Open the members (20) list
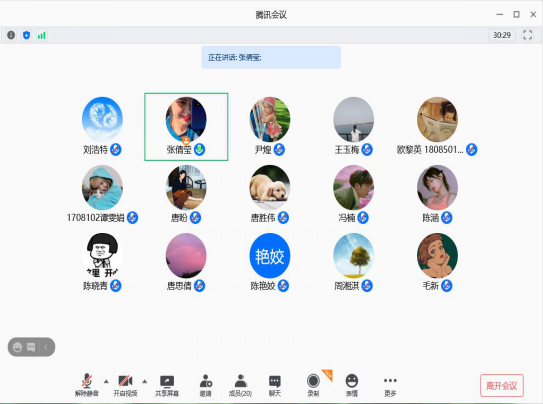543x404 pixels. coord(240,386)
